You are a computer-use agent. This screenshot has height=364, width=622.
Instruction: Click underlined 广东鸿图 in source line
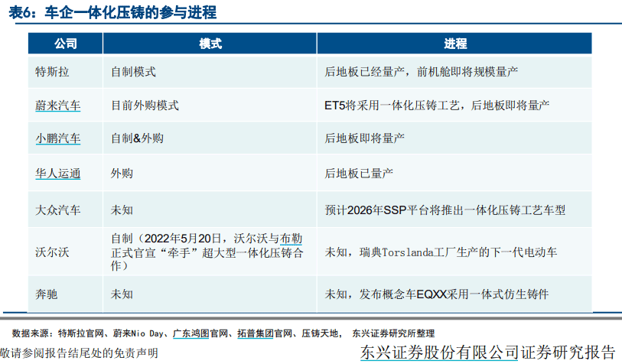click(x=191, y=333)
